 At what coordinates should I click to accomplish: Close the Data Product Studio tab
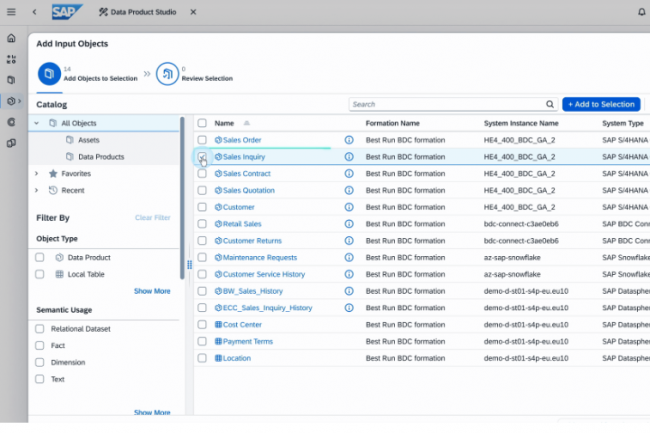click(191, 12)
